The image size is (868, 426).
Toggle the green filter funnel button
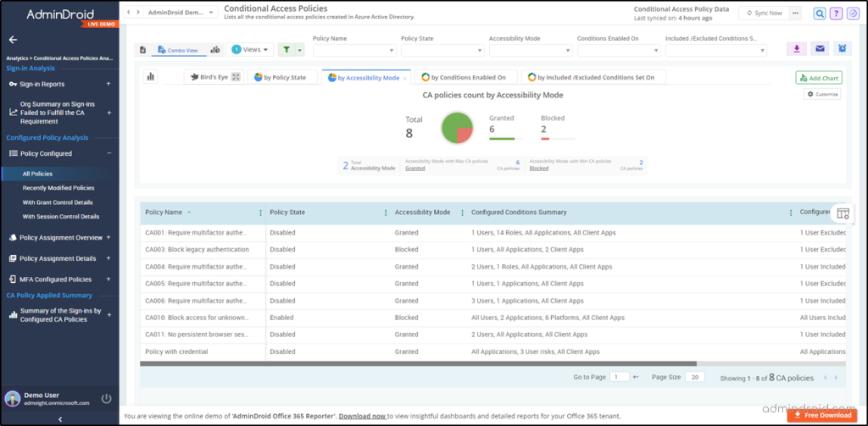tap(287, 49)
